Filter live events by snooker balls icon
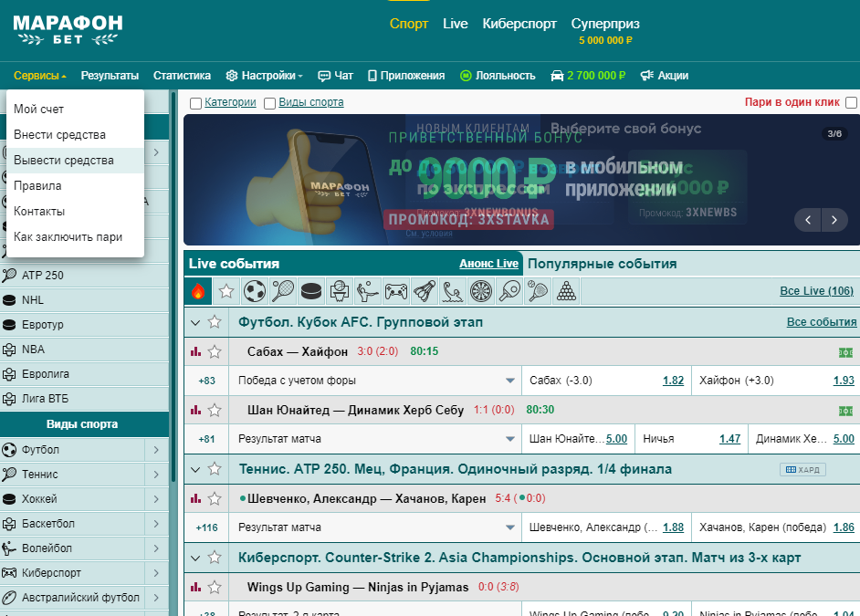 566,291
